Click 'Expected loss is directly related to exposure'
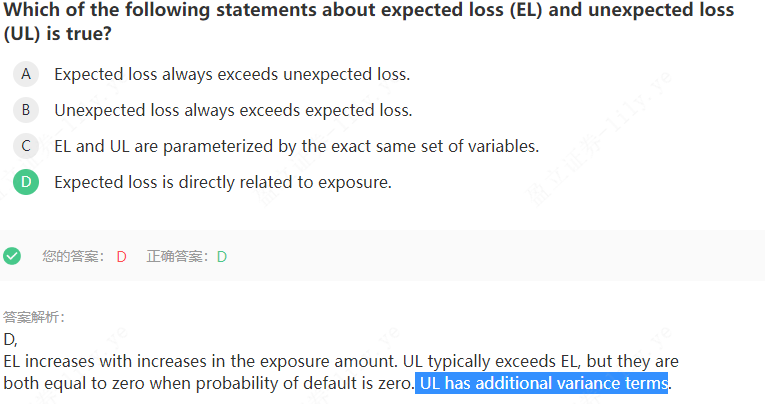The image size is (765, 404). (x=222, y=182)
